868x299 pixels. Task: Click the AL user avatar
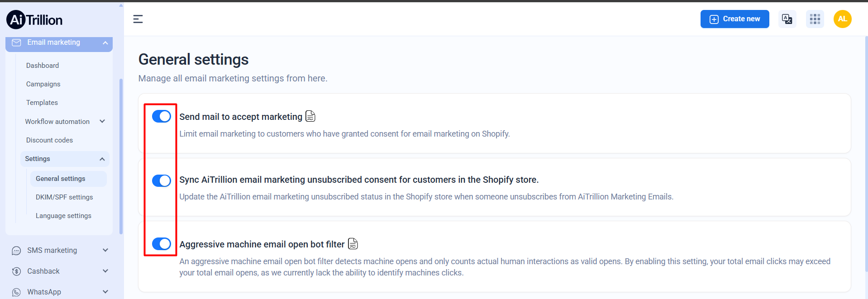coord(842,19)
